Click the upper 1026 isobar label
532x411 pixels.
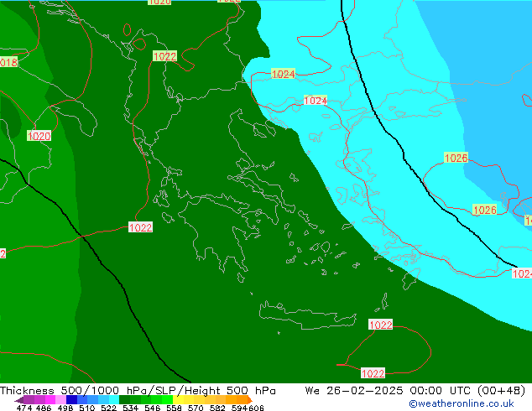(x=456, y=158)
